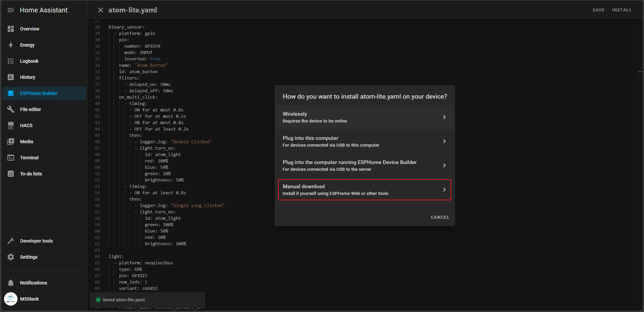Click the "Single Long Clicked" logger line
Screen dimensions: 644x312
(179, 205)
